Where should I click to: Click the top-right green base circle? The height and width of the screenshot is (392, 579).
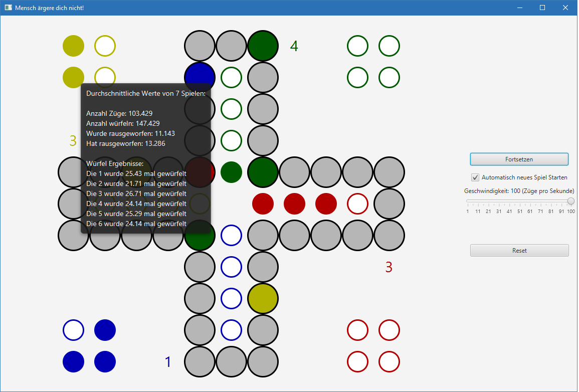click(389, 46)
